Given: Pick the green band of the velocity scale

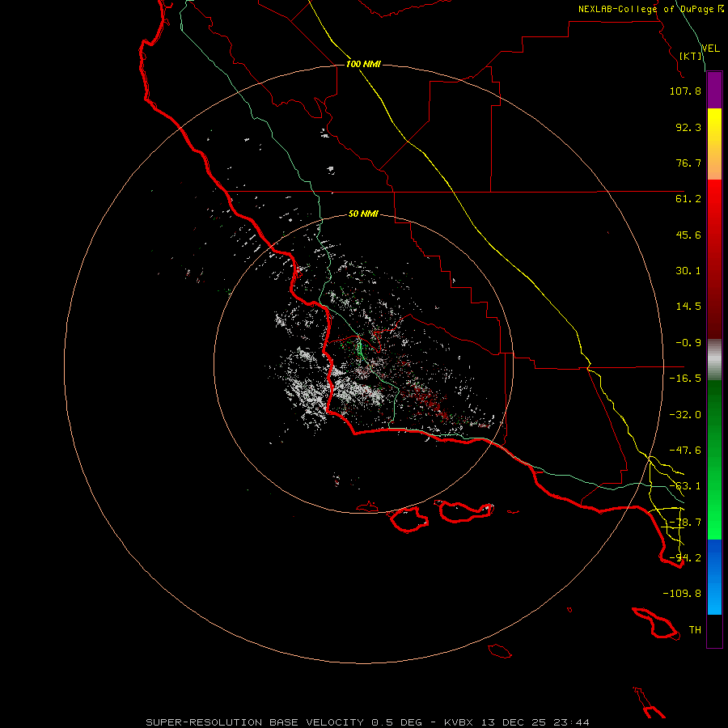Looking at the screenshot, I should 714,459.
